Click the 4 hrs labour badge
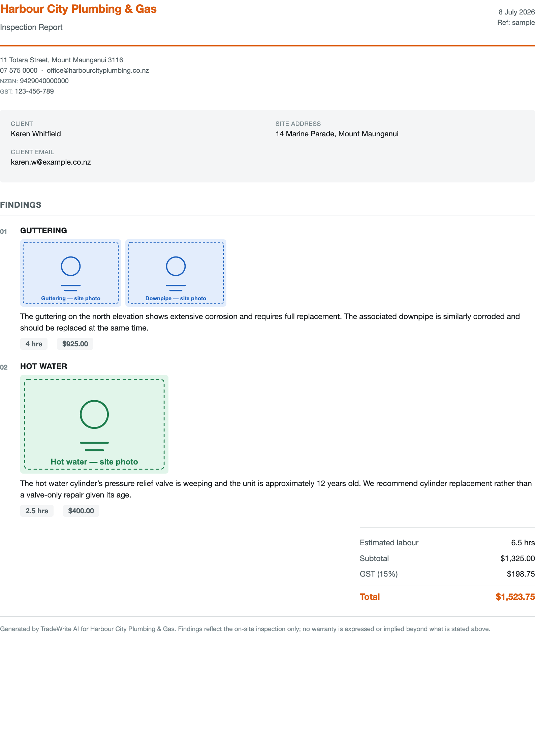Screen dimensions: 535x756 click(x=34, y=344)
